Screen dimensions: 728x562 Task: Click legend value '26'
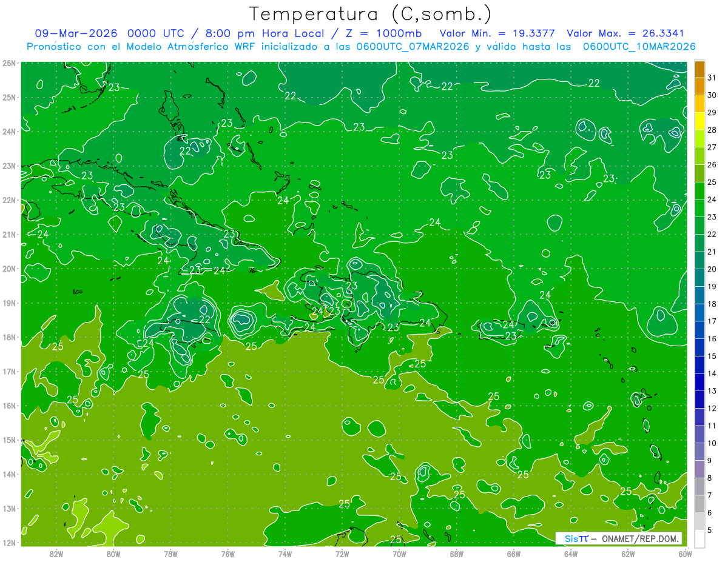coord(712,164)
